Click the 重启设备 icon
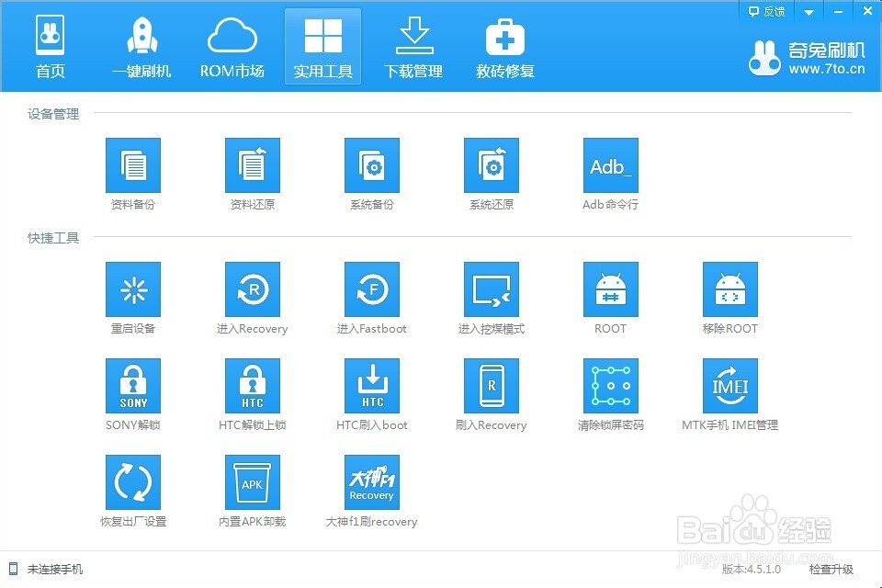This screenshot has width=882, height=588. pos(133,289)
